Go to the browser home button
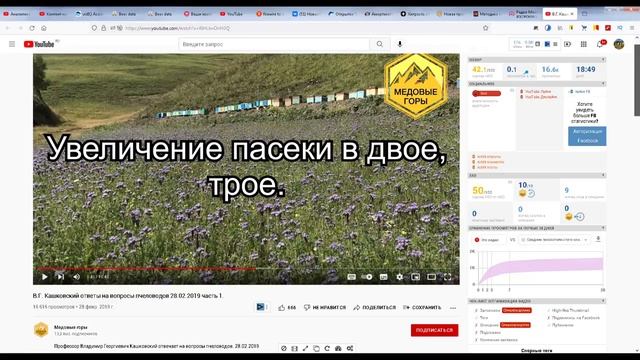640x360 pixels. (44, 28)
